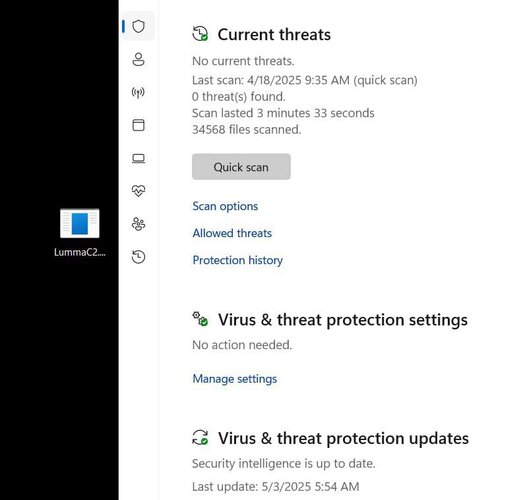
Task: Click the Current threats heading icon
Action: coord(200,34)
